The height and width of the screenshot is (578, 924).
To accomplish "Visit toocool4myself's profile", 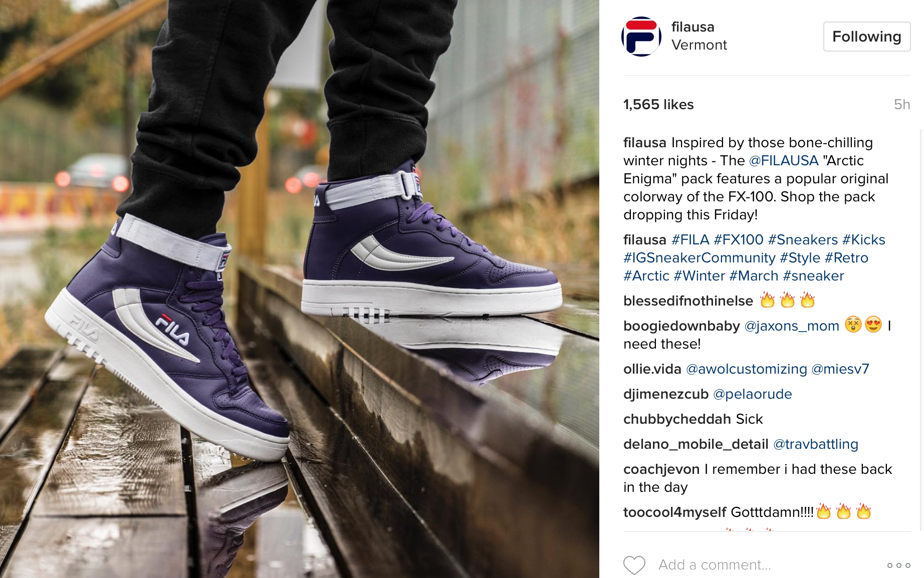I will click(x=675, y=512).
